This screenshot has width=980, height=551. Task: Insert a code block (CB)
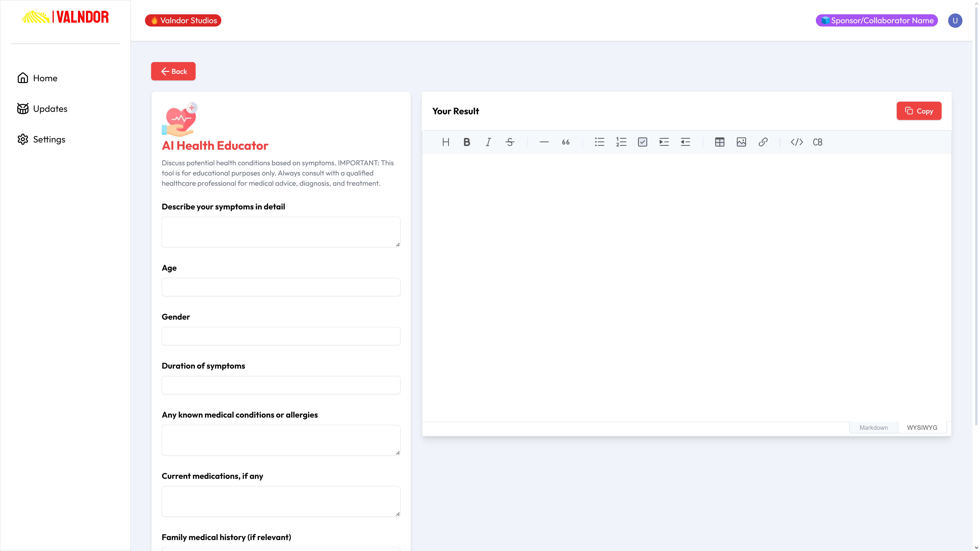click(818, 142)
